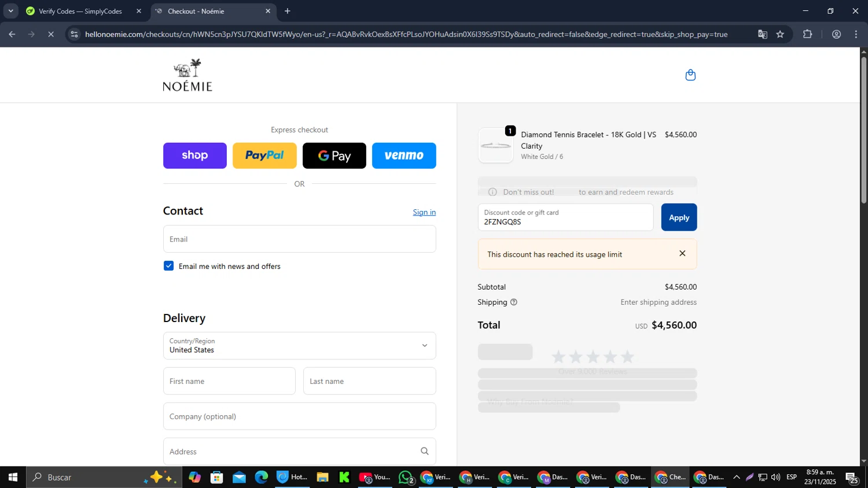Screen dimensions: 868x488
Task: Open the Country/Region dropdown
Action: [x=300, y=346]
